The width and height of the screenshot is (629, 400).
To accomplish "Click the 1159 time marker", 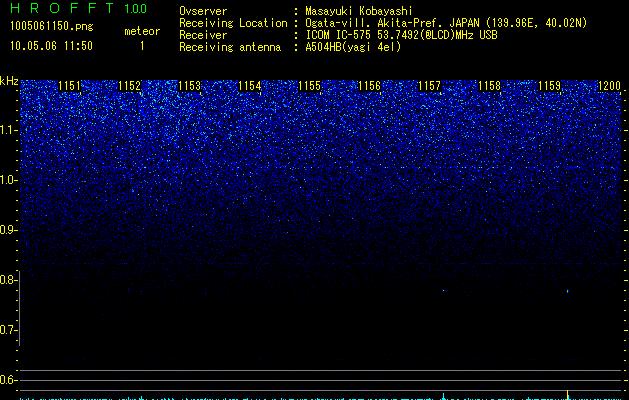I will coord(549,85).
